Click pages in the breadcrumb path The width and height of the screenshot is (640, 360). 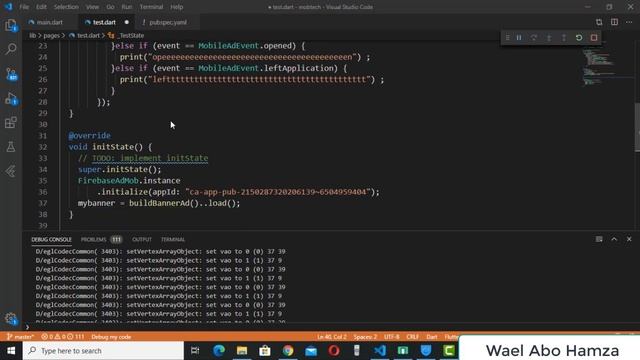pyautogui.click(x=51, y=36)
